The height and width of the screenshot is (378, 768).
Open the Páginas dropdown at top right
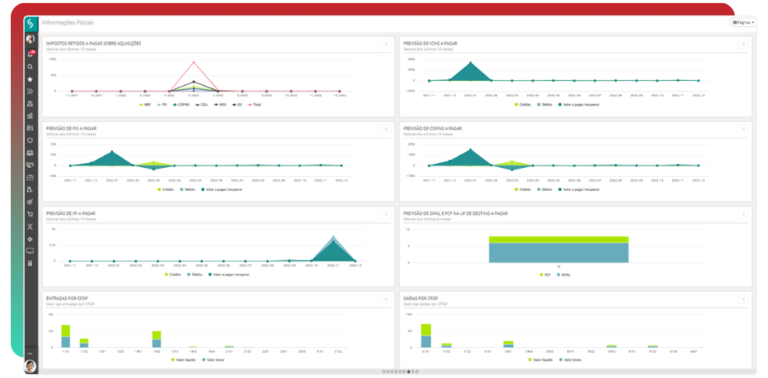[x=743, y=23]
